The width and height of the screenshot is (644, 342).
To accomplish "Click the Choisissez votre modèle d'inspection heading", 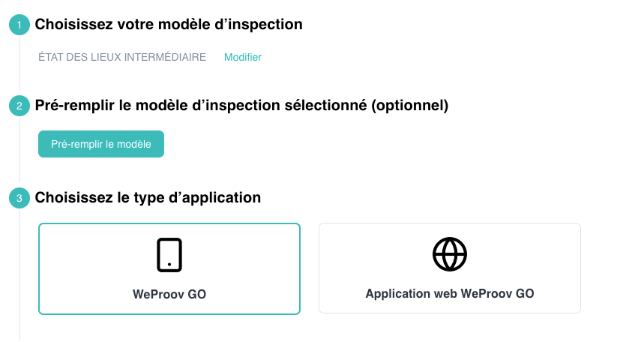I will (x=169, y=24).
